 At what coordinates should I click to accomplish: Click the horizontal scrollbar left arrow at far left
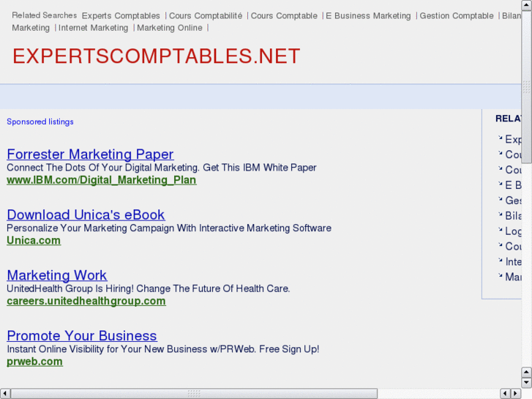5,393
